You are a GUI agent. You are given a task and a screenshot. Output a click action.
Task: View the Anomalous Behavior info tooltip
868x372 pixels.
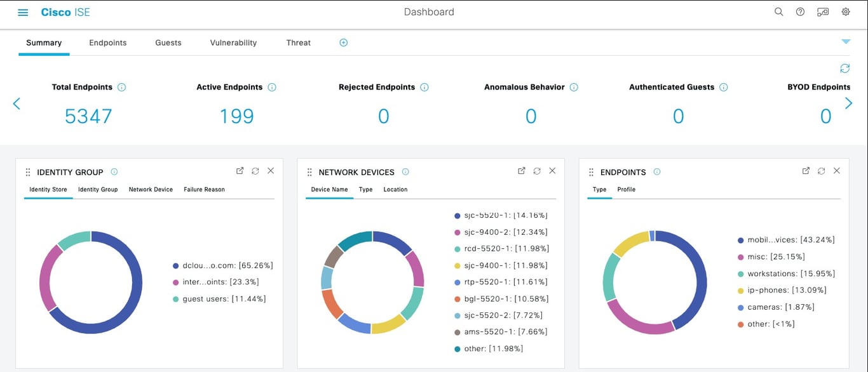[x=574, y=87]
